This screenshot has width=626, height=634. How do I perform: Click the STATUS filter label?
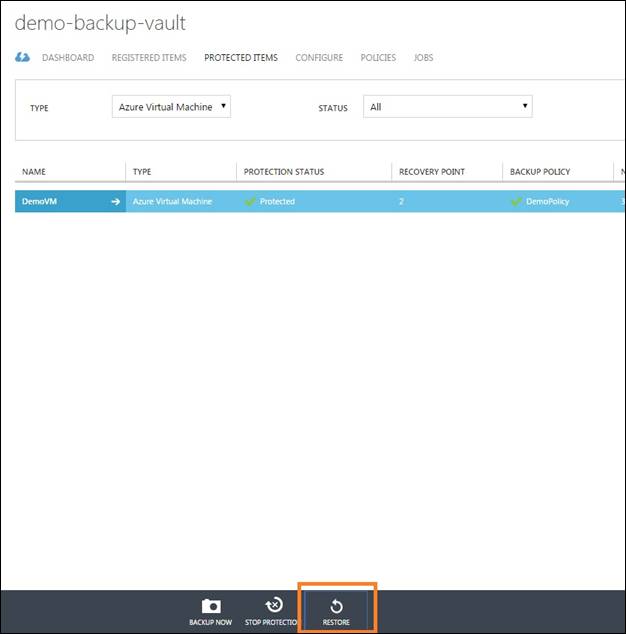[x=333, y=108]
